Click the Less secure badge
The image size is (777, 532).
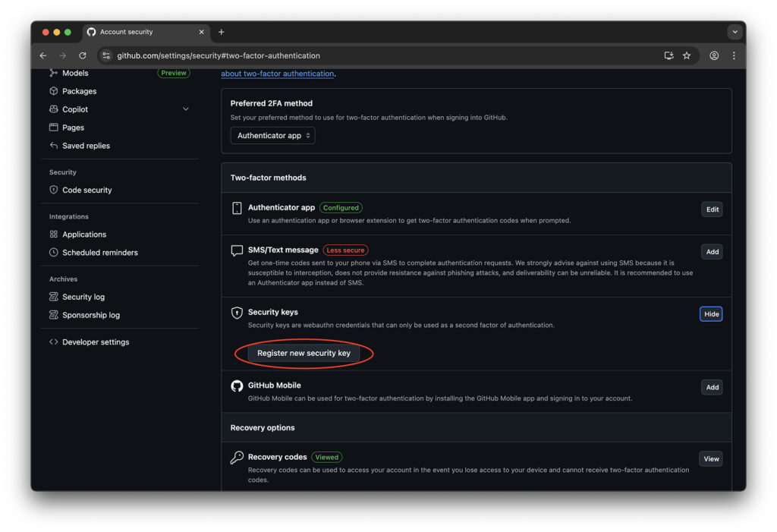pyautogui.click(x=345, y=250)
